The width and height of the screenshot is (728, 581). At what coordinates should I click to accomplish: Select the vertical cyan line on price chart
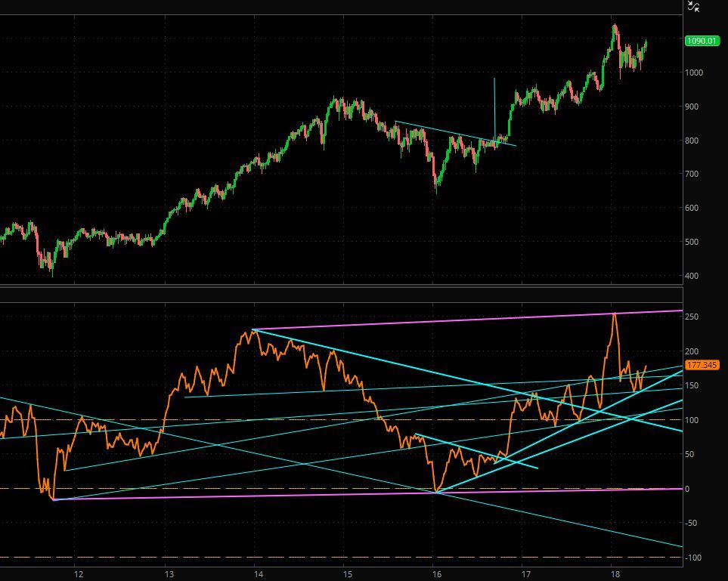tap(494, 109)
